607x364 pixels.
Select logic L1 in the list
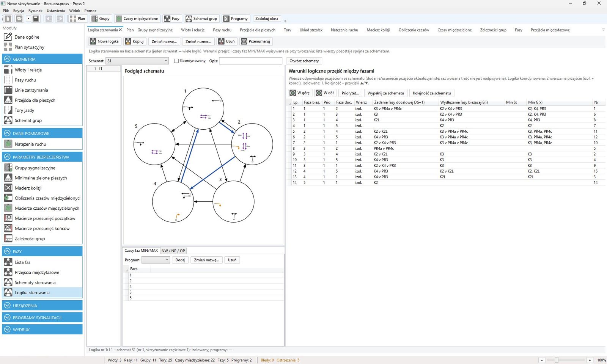104,69
